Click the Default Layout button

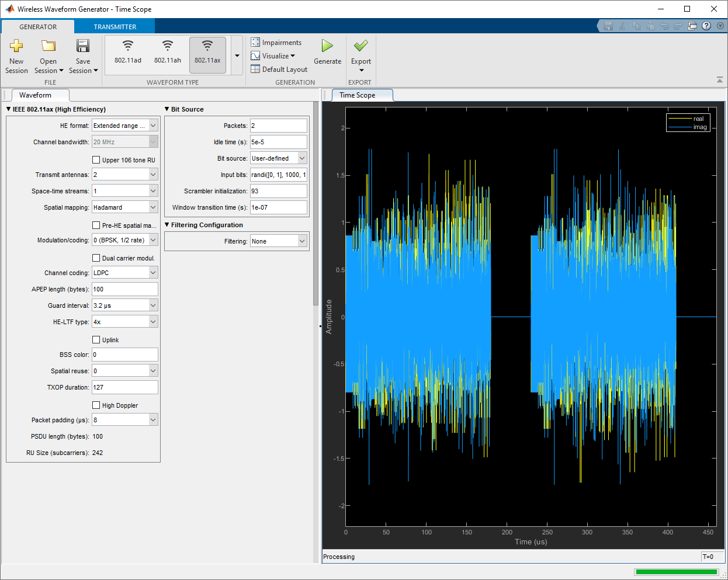279,70
